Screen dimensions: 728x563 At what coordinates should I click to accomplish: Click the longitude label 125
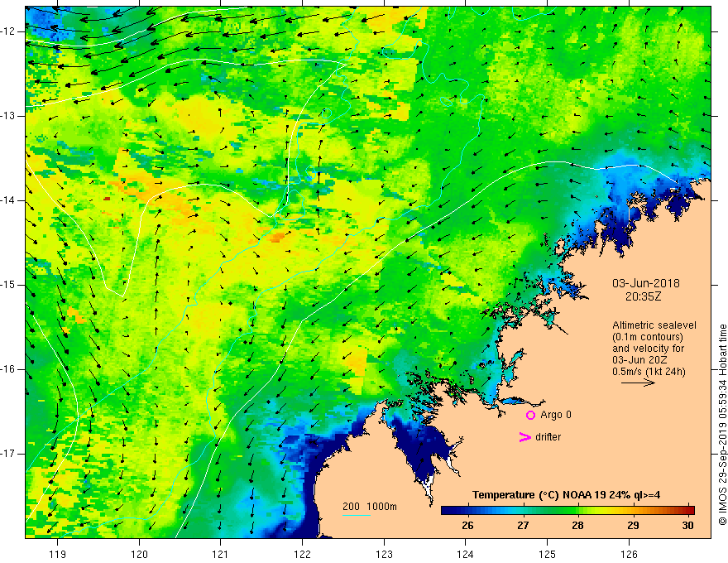point(548,554)
